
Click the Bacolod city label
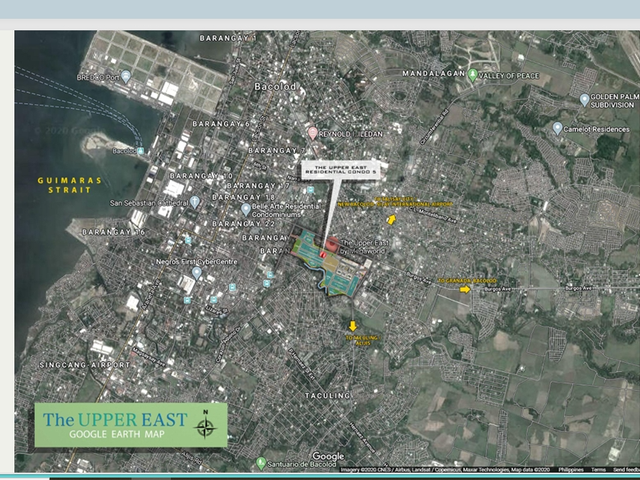click(x=275, y=87)
